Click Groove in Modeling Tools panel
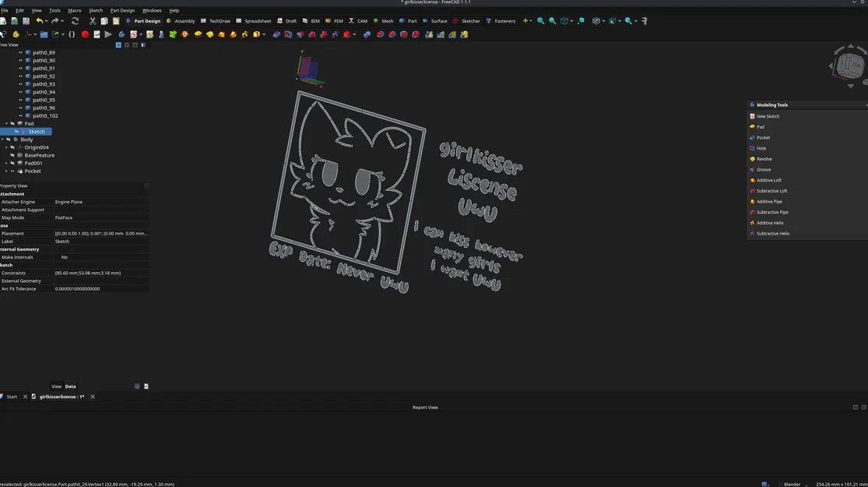Viewport: 868px width, 487px height. (x=764, y=170)
